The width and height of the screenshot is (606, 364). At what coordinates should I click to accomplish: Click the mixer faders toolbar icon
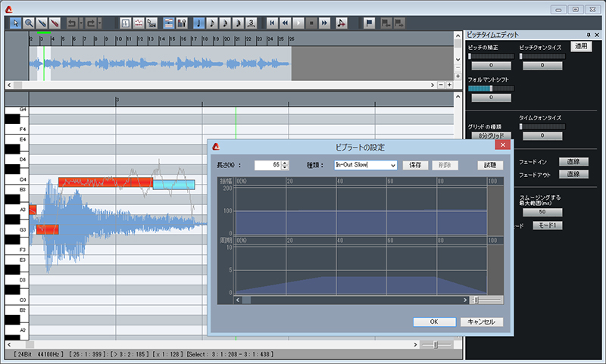click(182, 23)
